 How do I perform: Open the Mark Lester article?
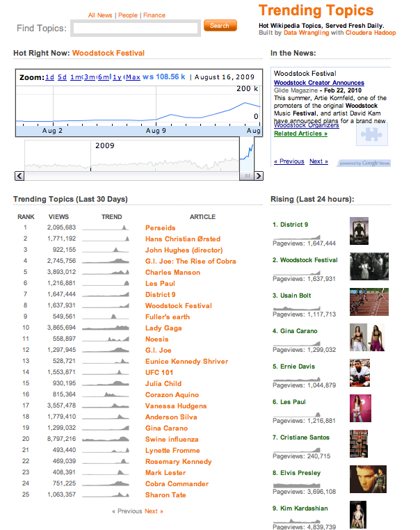coord(165,473)
